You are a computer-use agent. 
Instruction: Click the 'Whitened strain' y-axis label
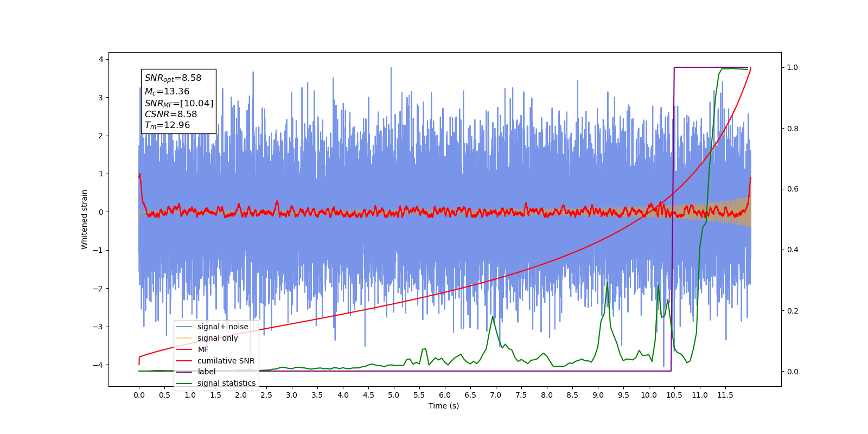84,219
